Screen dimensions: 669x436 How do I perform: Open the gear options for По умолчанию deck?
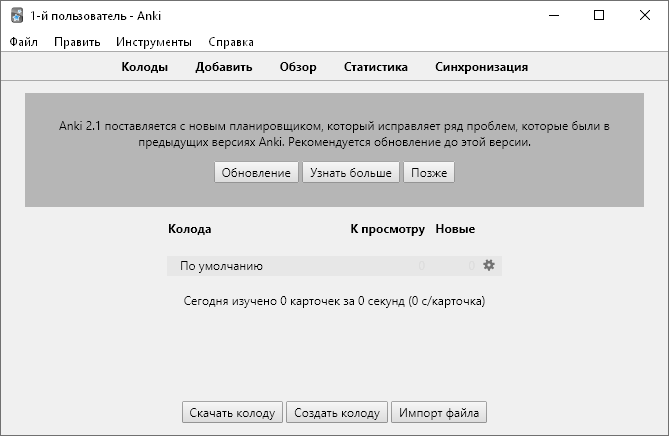point(489,265)
